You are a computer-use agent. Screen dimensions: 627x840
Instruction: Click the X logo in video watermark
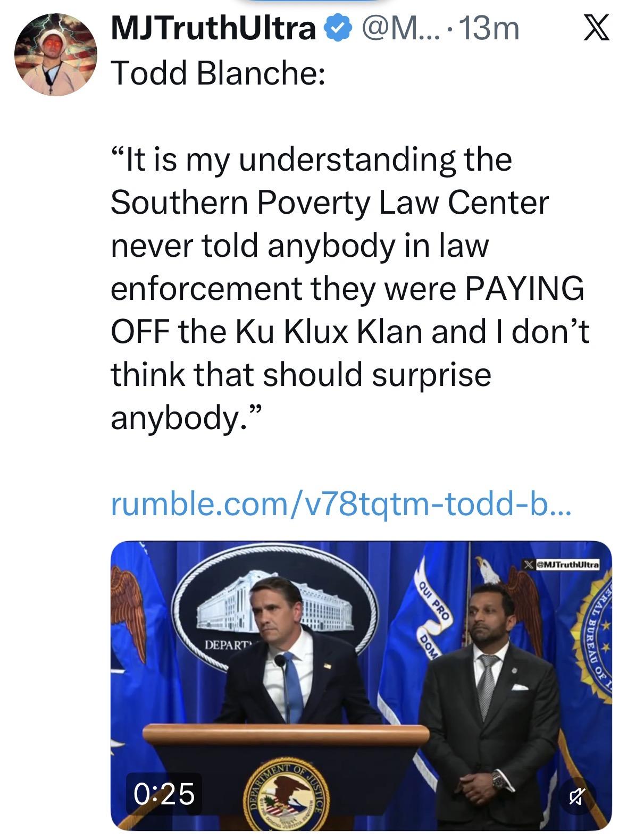coord(527,564)
